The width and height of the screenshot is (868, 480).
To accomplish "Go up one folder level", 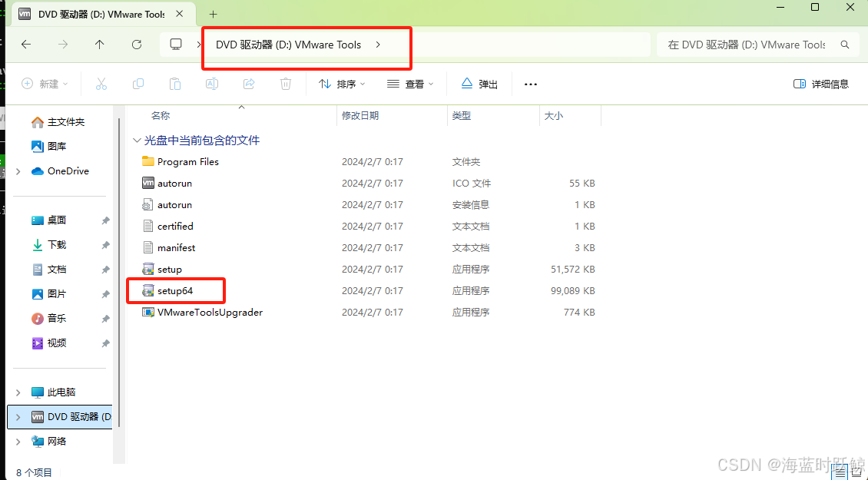I will coord(100,45).
